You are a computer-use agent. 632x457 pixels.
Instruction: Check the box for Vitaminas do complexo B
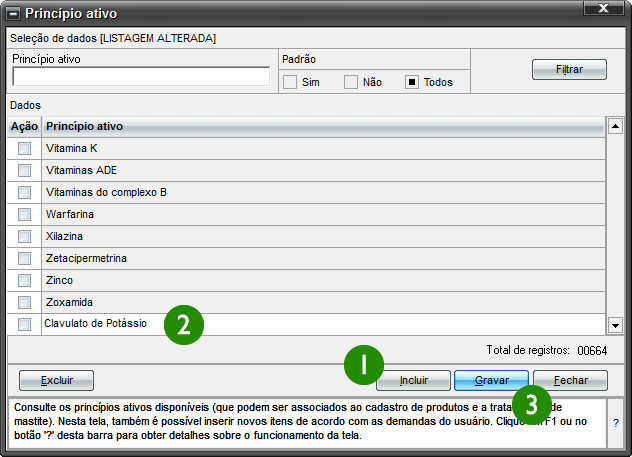(24, 192)
